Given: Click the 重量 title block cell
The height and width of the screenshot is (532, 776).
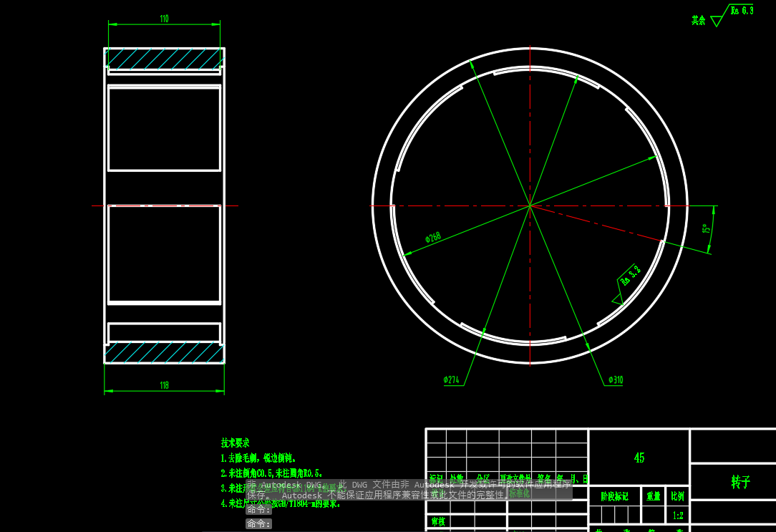Looking at the screenshot, I should tap(654, 496).
